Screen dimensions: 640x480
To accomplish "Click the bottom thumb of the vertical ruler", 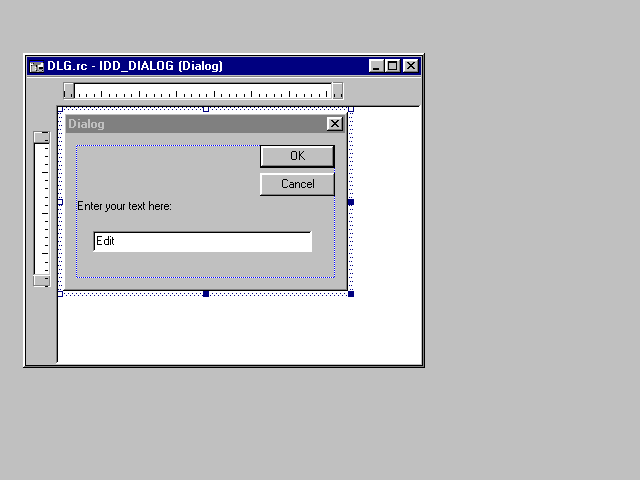I will pos(41,281).
